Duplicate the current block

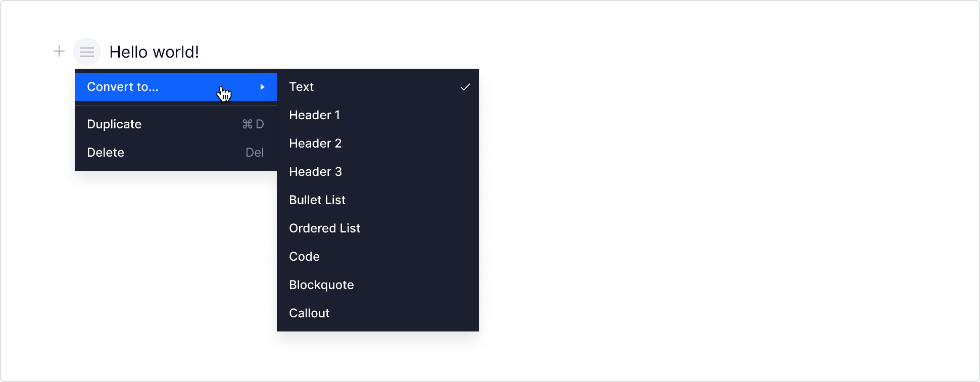[x=114, y=124]
